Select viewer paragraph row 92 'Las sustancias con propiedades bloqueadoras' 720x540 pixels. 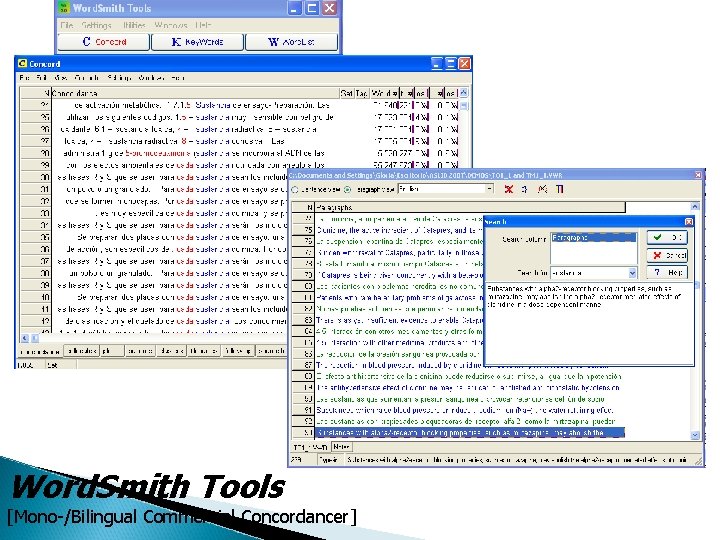pyautogui.click(x=468, y=421)
